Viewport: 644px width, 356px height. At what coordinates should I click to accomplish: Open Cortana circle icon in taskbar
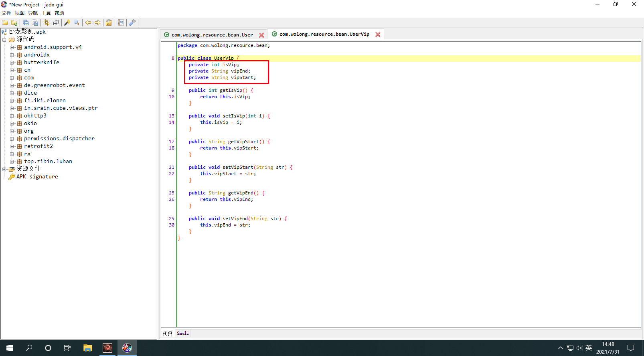pos(48,348)
